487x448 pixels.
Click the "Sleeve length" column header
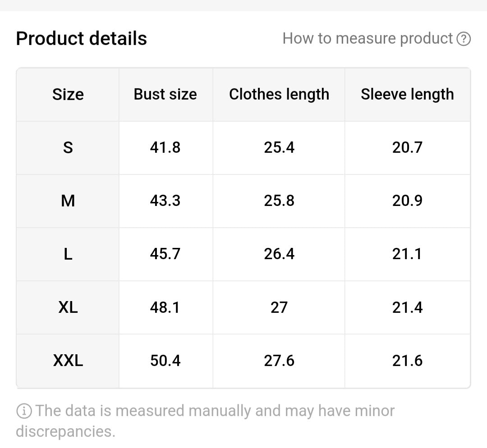point(407,95)
